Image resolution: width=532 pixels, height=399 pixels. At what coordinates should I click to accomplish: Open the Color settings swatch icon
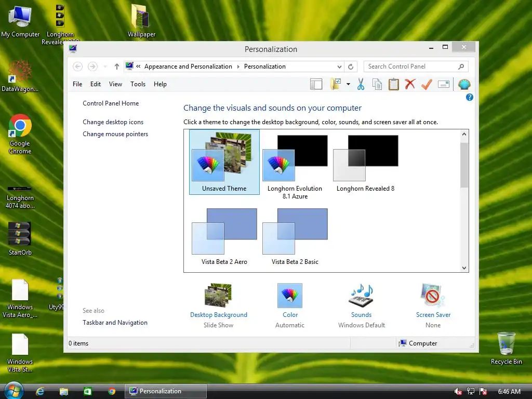(290, 295)
